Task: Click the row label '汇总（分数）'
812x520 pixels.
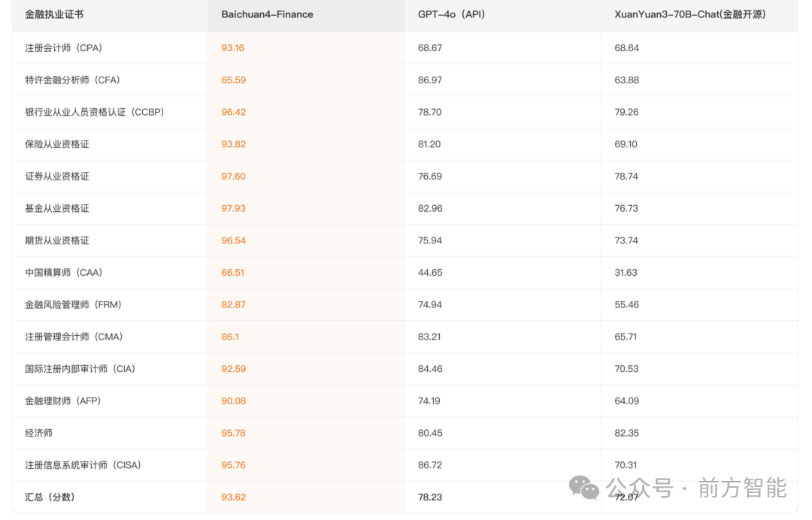Action: [50, 497]
